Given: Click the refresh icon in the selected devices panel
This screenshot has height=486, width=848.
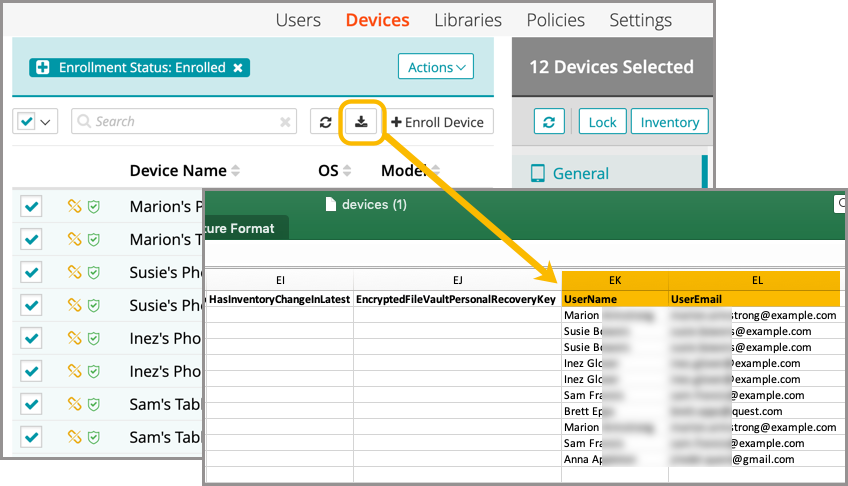Looking at the screenshot, I should 548,122.
